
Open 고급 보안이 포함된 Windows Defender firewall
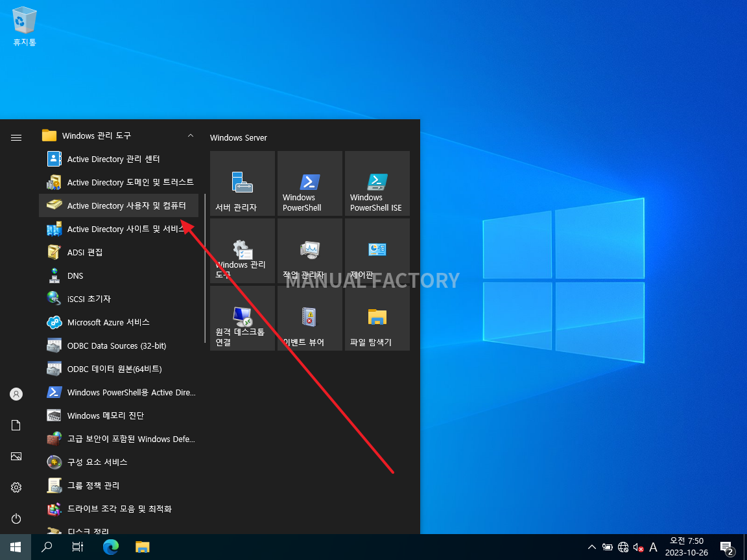pyautogui.click(x=119, y=439)
